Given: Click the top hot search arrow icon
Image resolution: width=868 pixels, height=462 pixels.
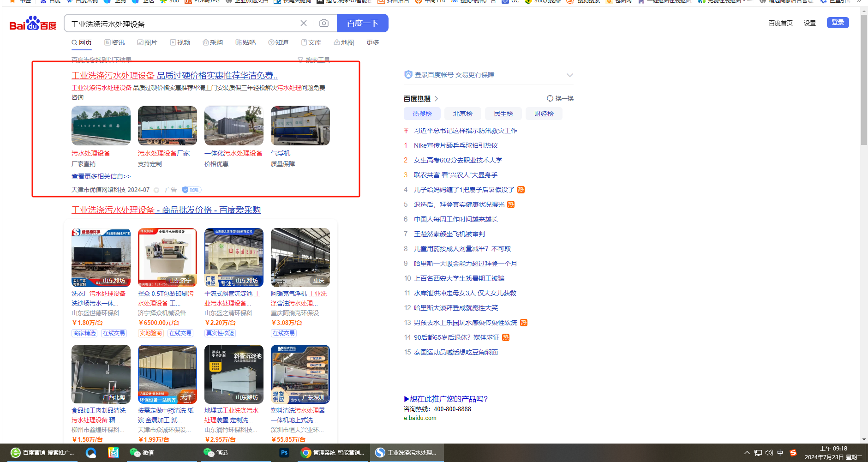Looking at the screenshot, I should tap(406, 131).
